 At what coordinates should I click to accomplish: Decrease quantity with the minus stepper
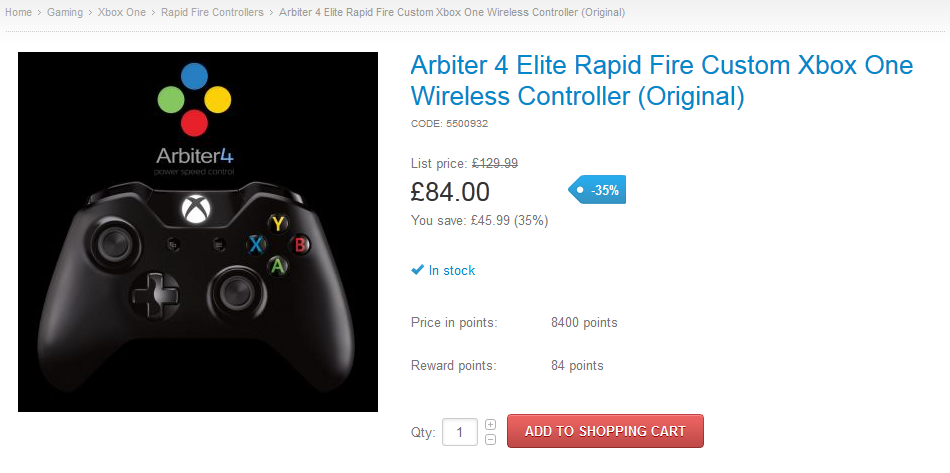(x=490, y=439)
